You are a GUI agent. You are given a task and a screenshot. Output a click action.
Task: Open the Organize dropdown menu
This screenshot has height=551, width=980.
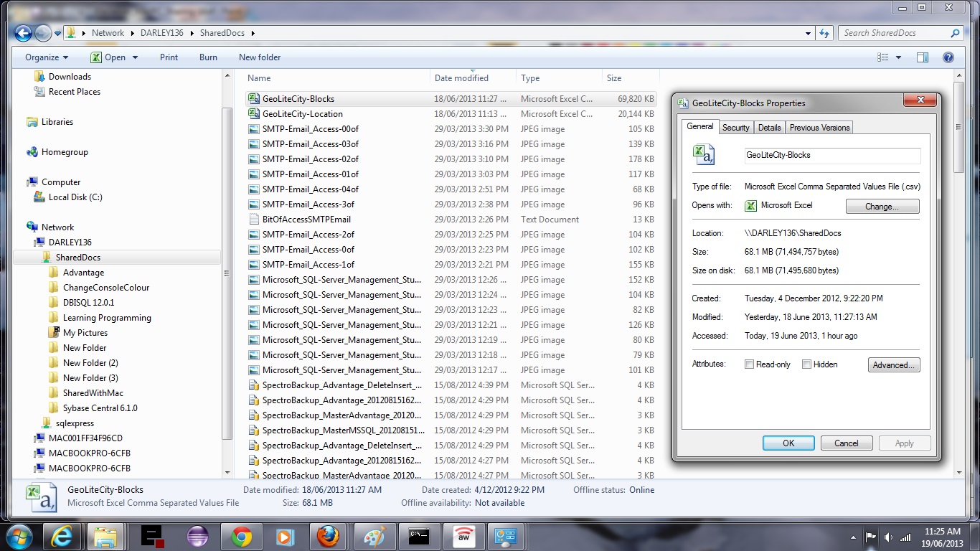(x=47, y=57)
